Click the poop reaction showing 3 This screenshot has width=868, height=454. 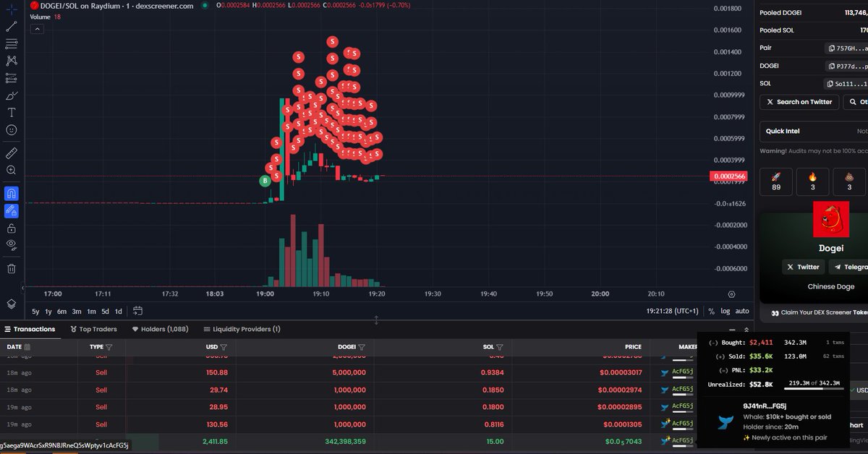click(848, 181)
